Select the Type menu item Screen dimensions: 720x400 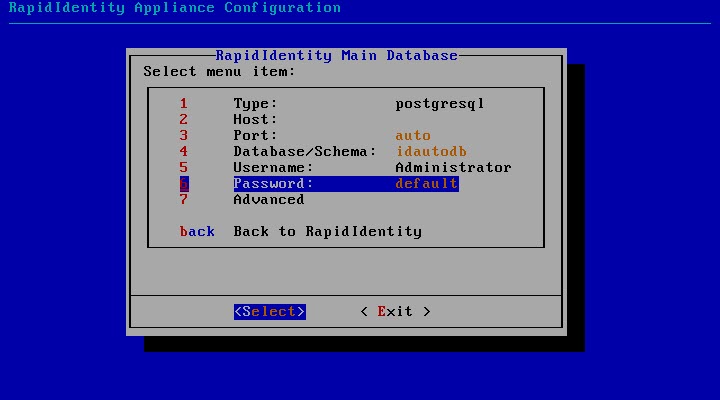tap(332, 103)
